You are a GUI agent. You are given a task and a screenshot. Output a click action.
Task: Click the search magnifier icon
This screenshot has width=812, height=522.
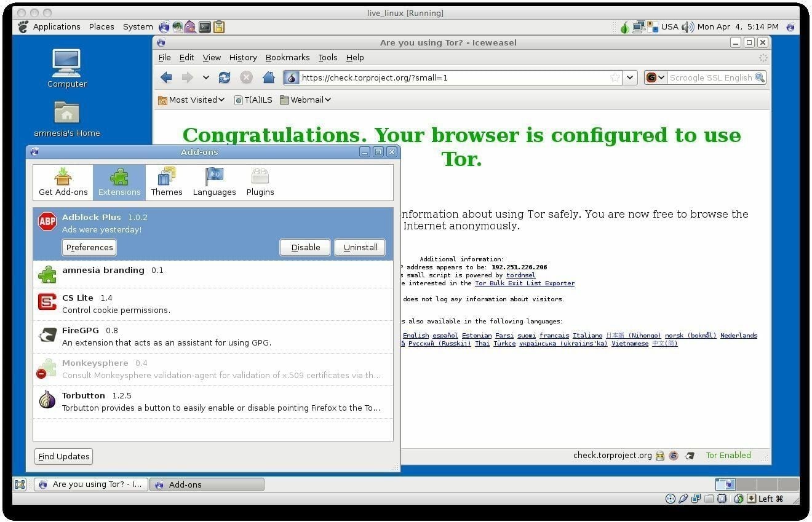click(x=760, y=77)
